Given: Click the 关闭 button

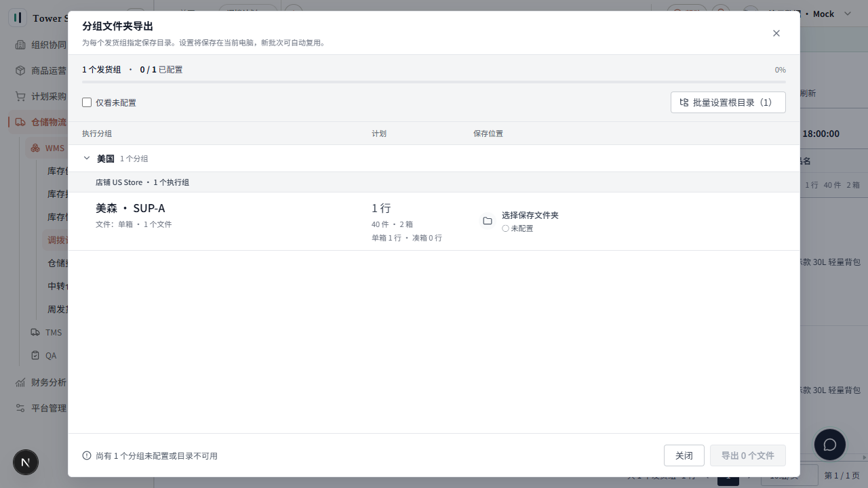Looking at the screenshot, I should point(684,455).
